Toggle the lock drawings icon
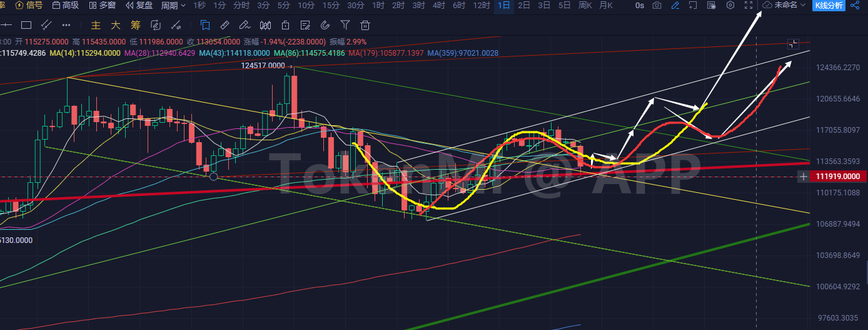This screenshot has width=868, height=330. tap(285, 26)
